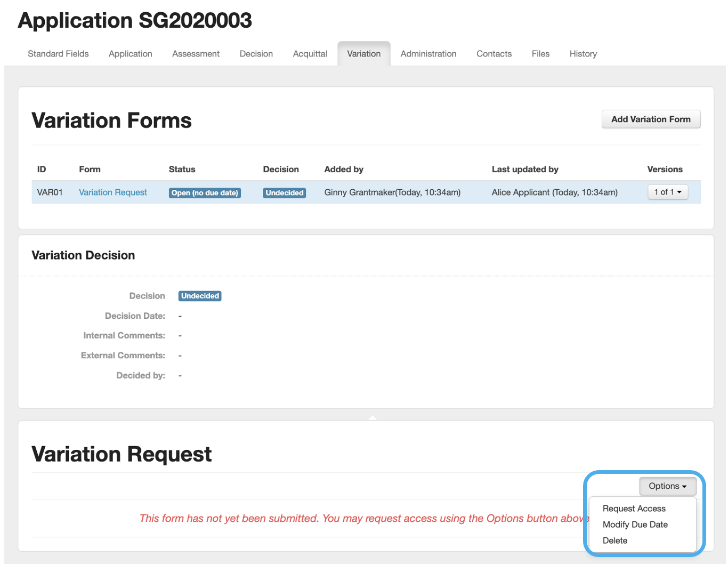Open the Files tab
This screenshot has height=564, width=728.
click(540, 54)
